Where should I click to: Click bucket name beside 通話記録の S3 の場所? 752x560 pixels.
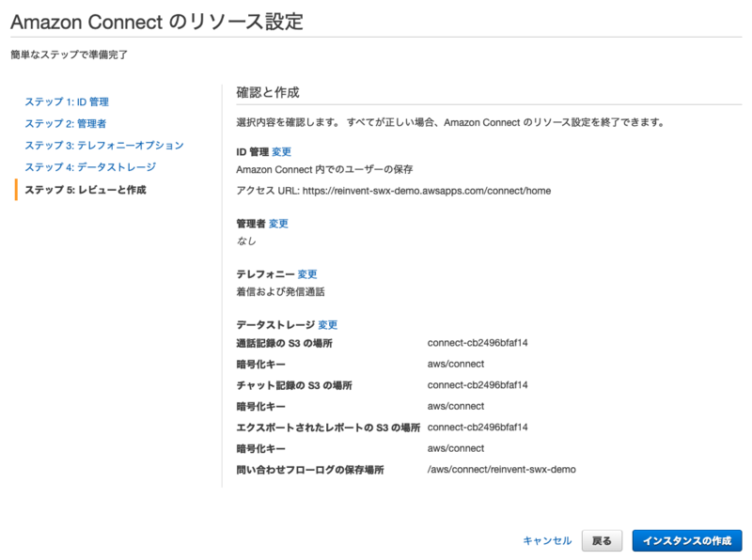point(478,343)
